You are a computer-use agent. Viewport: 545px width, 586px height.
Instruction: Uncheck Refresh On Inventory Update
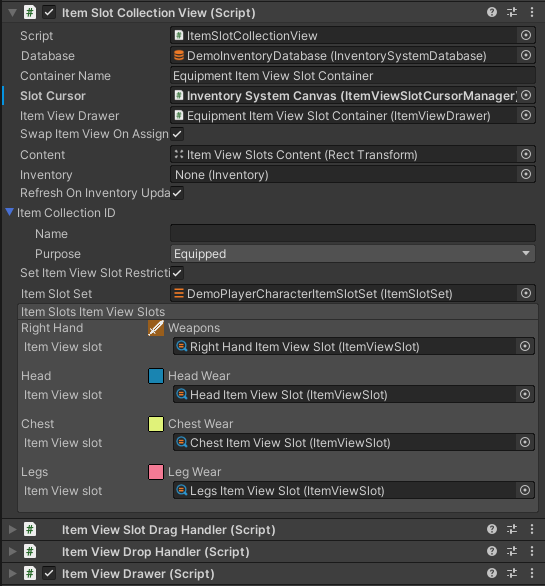pyautogui.click(x=177, y=193)
